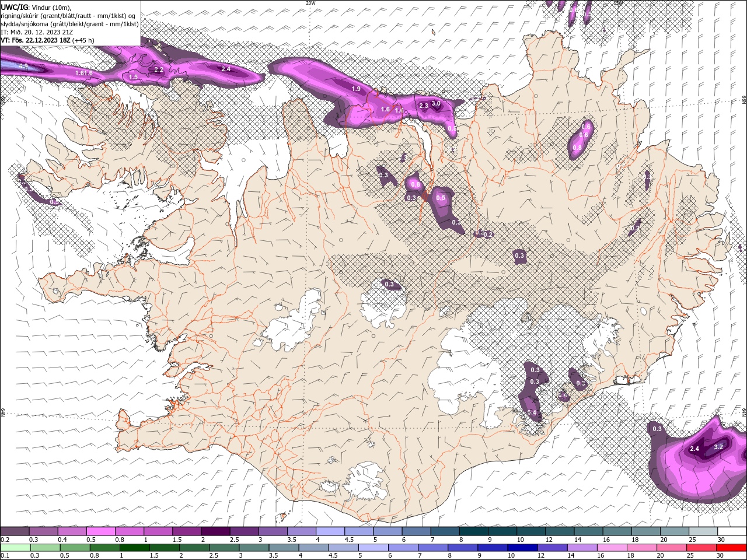Click the '0.4' label in upper legend row
This screenshot has width=747, height=560.
click(x=62, y=540)
